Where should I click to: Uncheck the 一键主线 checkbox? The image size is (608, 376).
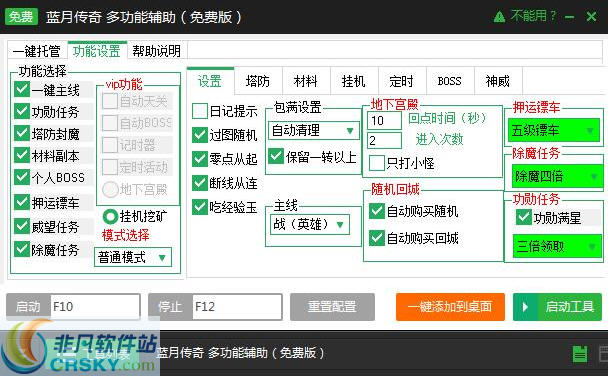pyautogui.click(x=22, y=90)
